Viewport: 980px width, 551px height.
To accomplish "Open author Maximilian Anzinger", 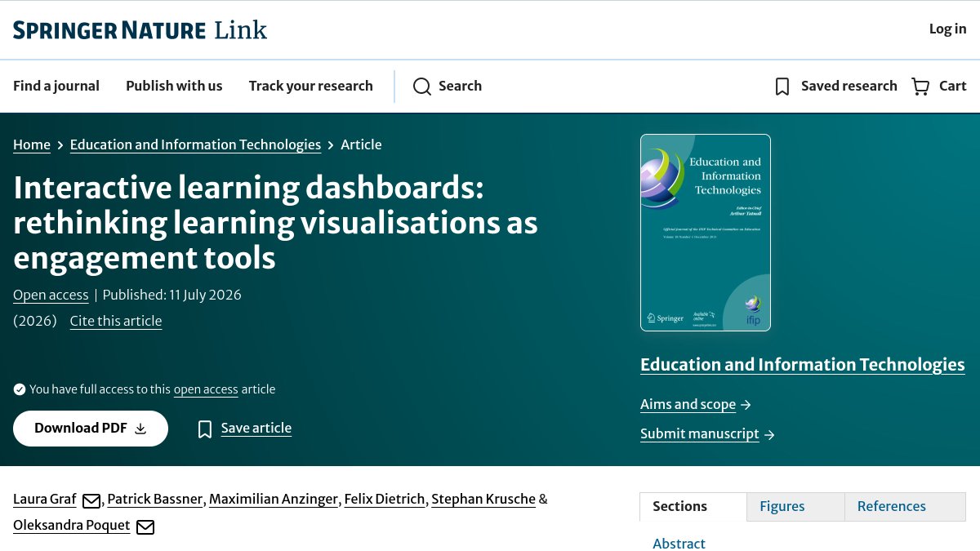I will point(274,499).
